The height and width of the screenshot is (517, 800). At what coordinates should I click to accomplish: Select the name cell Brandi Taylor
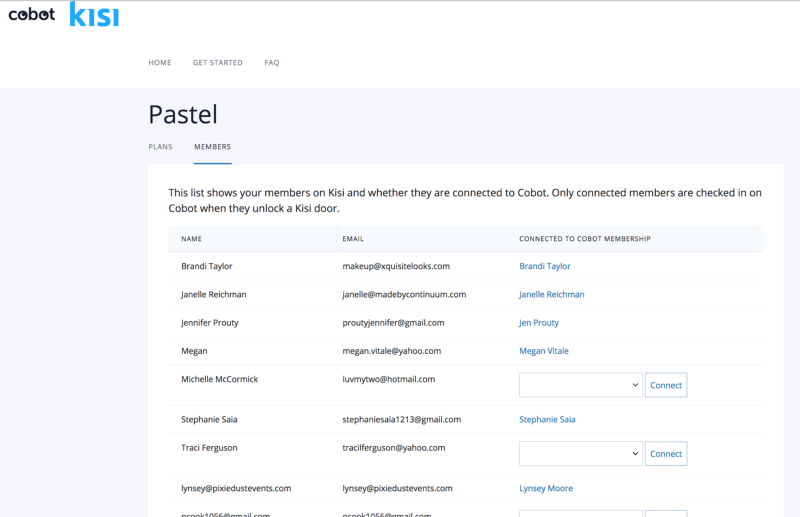(207, 266)
